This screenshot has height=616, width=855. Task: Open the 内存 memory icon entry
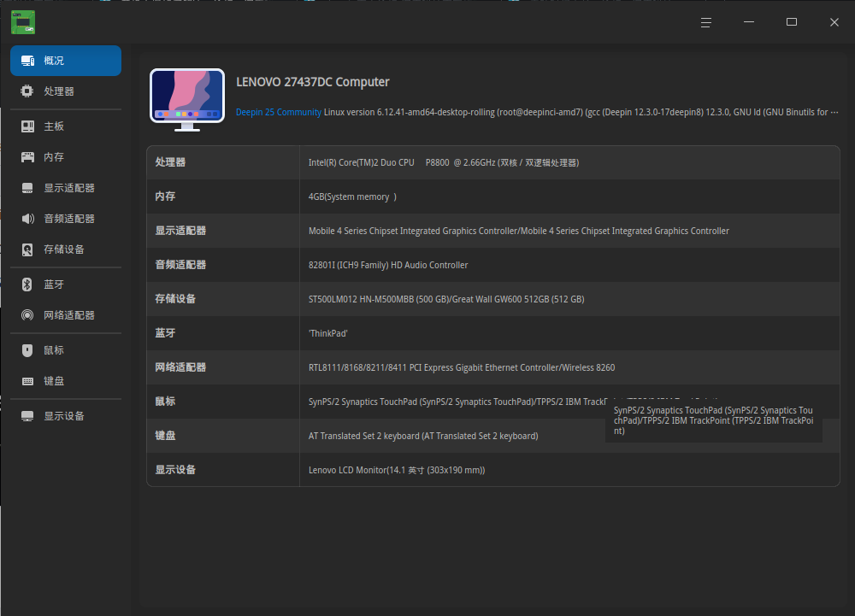point(27,157)
